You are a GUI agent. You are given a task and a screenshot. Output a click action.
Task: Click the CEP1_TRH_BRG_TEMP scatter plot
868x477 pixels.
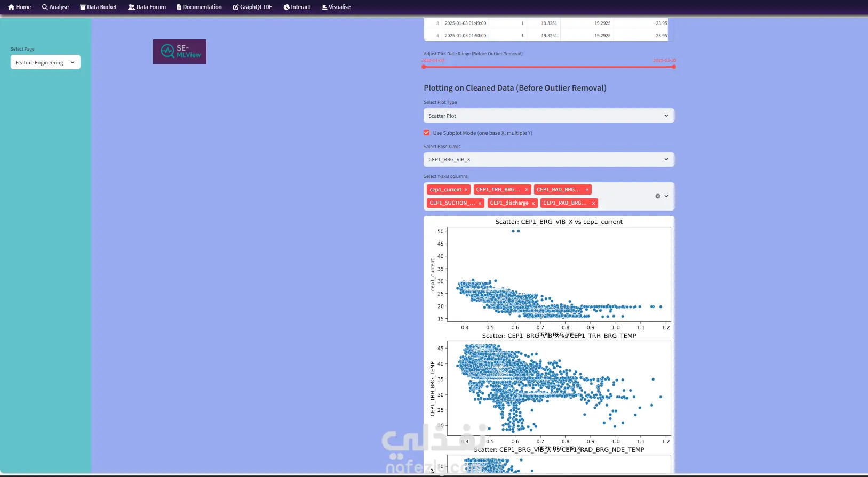[559, 388]
